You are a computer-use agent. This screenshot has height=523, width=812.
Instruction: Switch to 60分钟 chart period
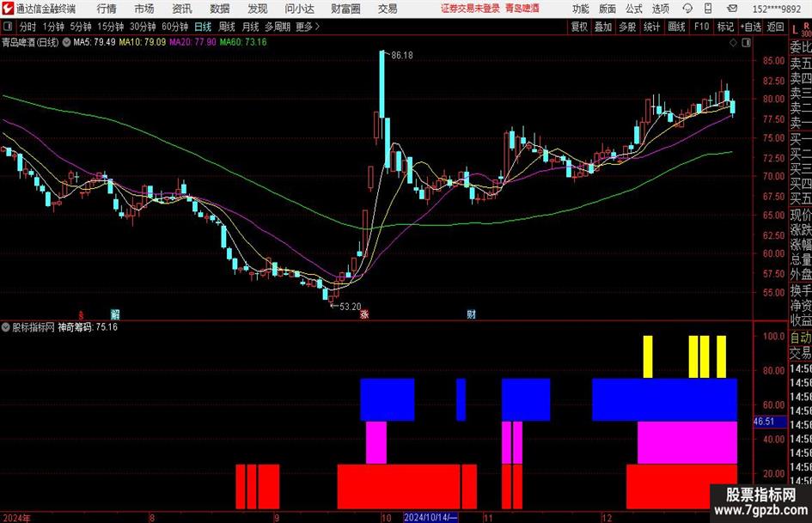pos(174,27)
